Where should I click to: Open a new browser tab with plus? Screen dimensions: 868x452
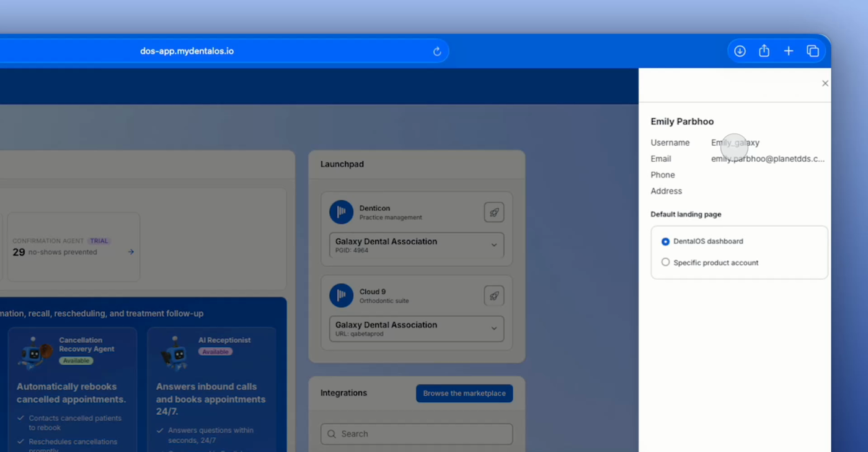tap(788, 51)
